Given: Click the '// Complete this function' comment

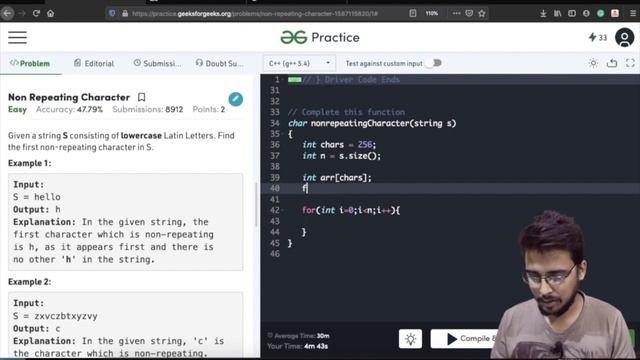Looking at the screenshot, I should coord(347,112).
